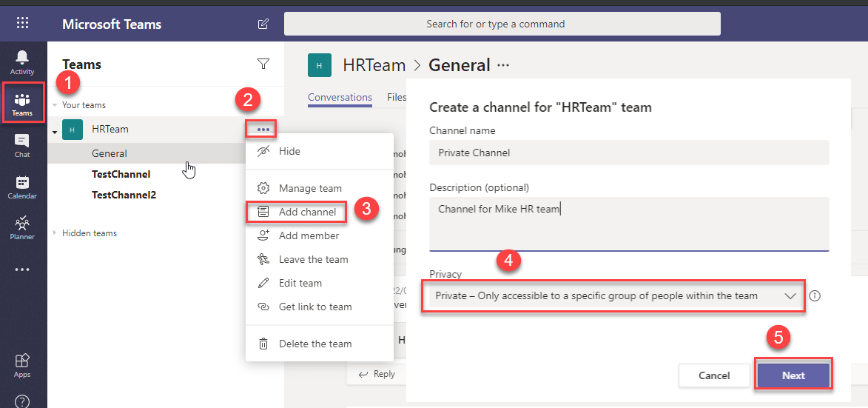Click the search command box
This screenshot has width=868, height=408.
point(502,24)
